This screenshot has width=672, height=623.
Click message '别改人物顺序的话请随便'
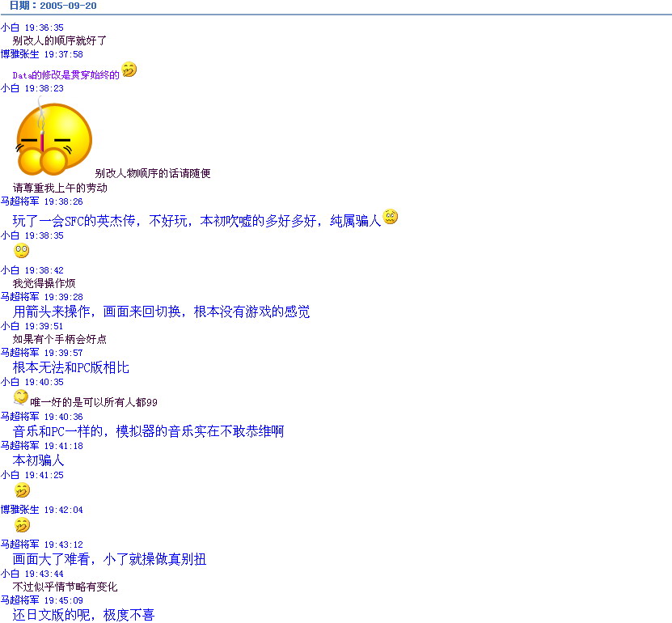pyautogui.click(x=153, y=173)
